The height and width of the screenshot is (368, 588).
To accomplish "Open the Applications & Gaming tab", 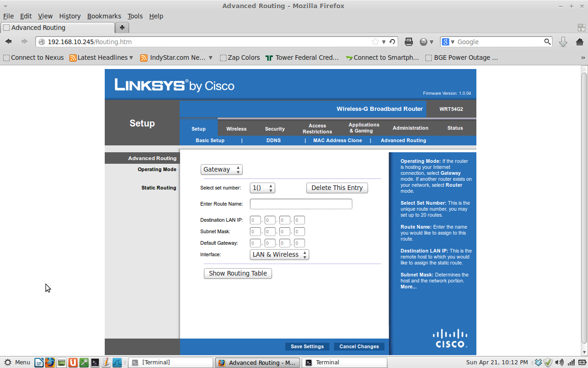I will click(x=364, y=128).
